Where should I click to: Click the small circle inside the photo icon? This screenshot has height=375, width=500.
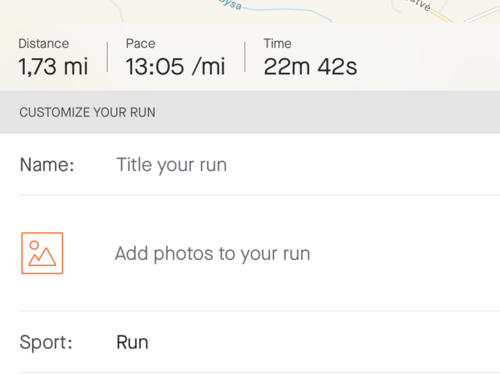coord(34,245)
